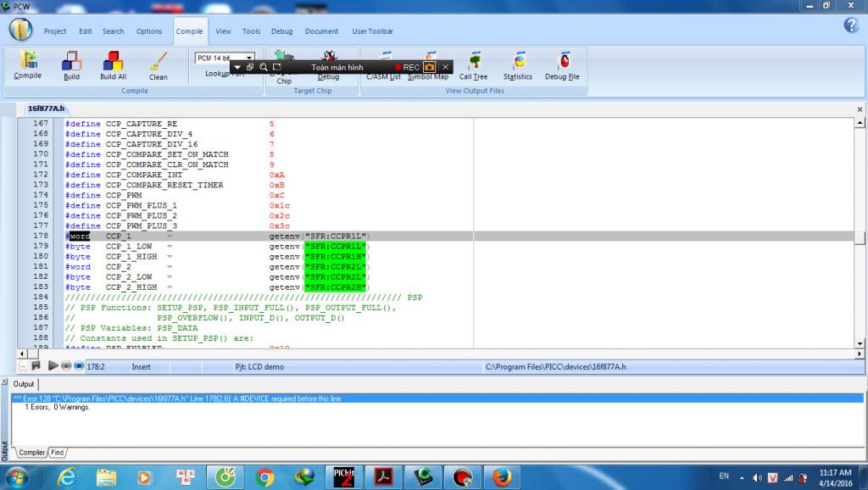The width and height of the screenshot is (868, 490).
Task: Click the REC record button
Action: [x=406, y=67]
